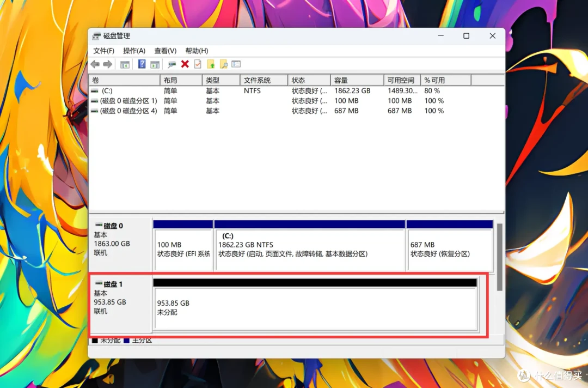Open Help via the blue question icon
The image size is (588, 388).
click(x=142, y=64)
